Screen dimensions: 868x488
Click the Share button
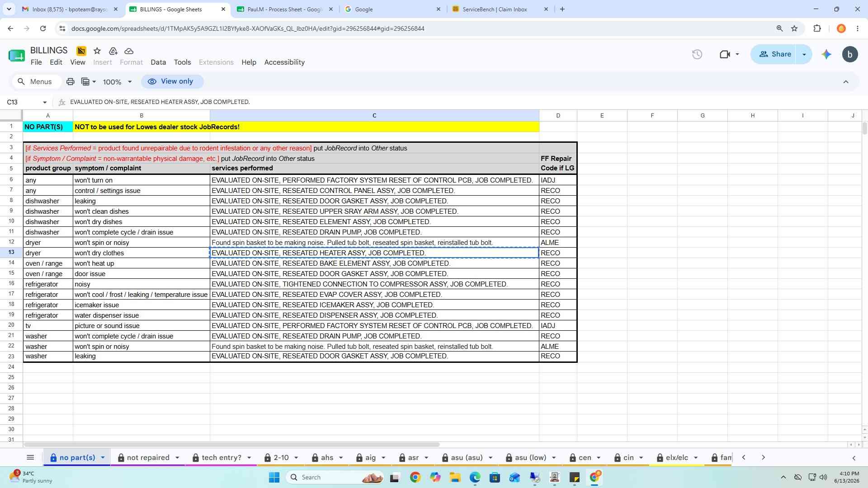(775, 54)
